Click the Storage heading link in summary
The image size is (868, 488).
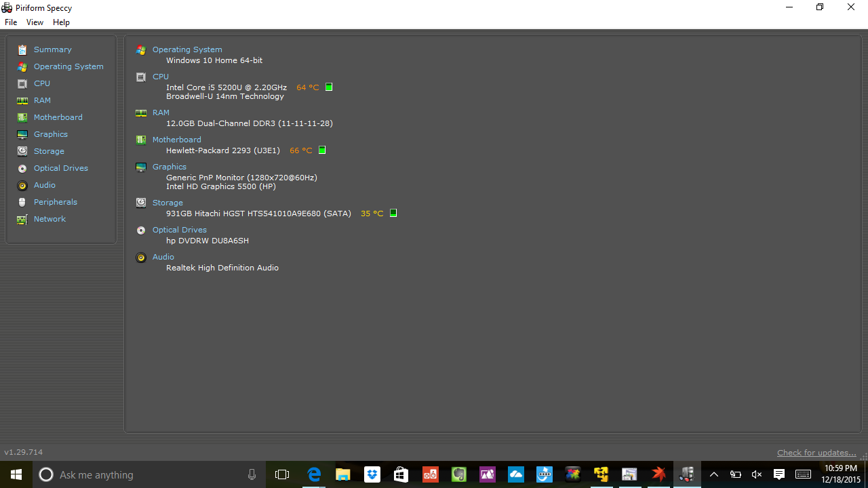pos(167,203)
